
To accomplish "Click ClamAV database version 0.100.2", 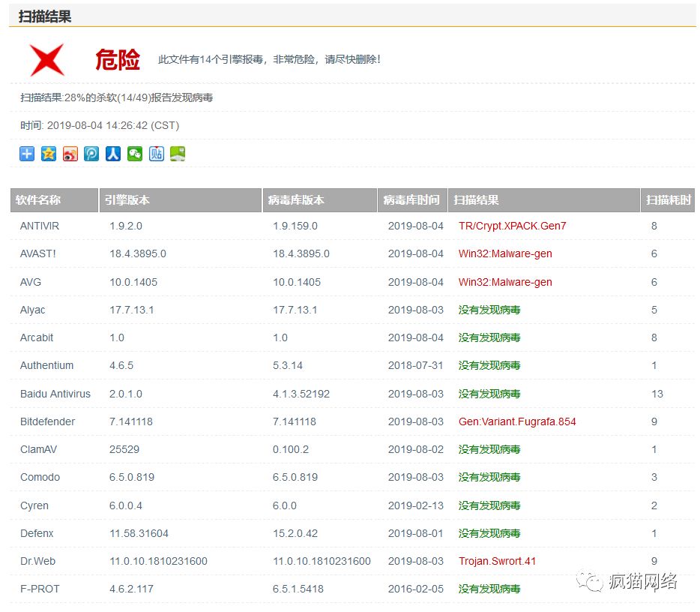I will [291, 449].
